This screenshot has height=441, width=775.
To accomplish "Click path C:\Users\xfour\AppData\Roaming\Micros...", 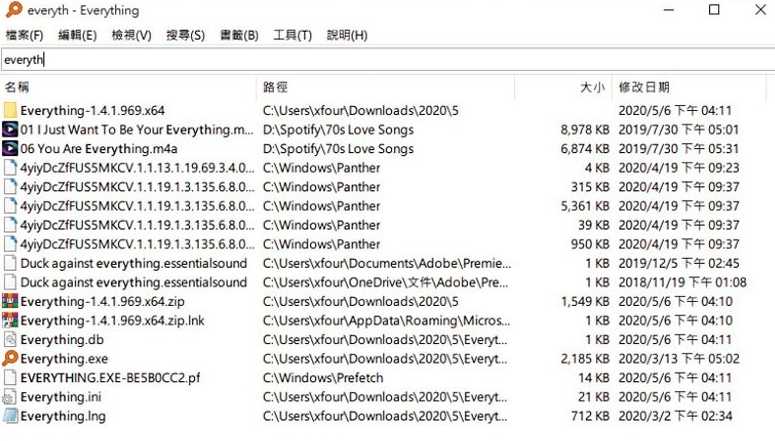I will (387, 320).
